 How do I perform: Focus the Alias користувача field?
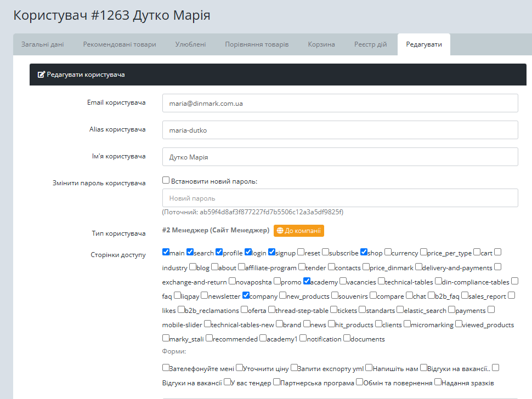coord(340,130)
